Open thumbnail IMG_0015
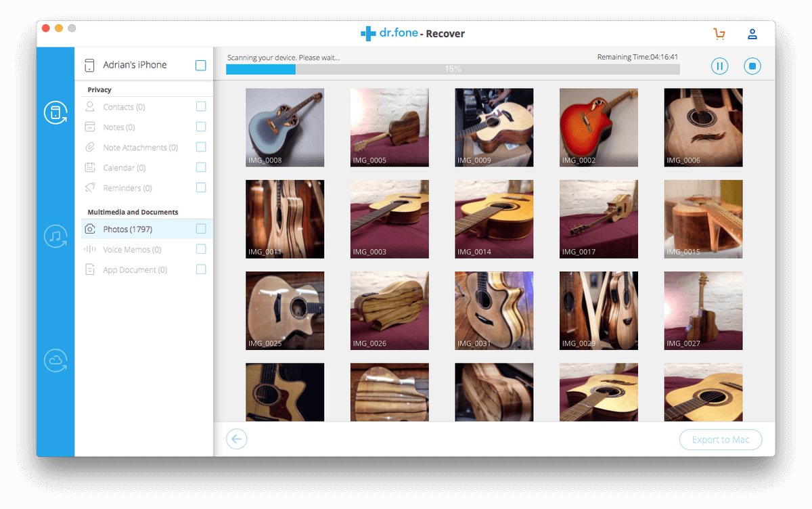The width and height of the screenshot is (812, 509). 704,219
